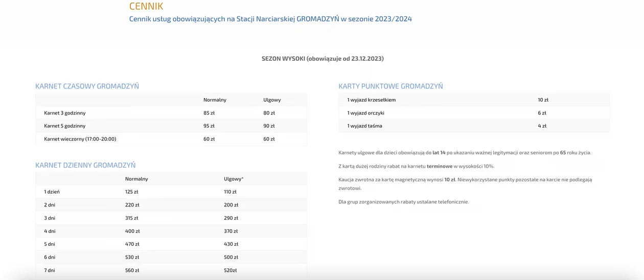Select the Karnet 3 godzinny row label
Image resolution: width=644 pixels, height=280 pixels.
pyautogui.click(x=65, y=113)
